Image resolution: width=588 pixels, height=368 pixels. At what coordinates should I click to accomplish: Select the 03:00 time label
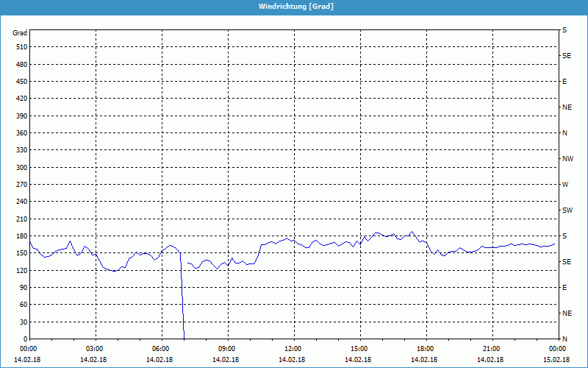point(95,349)
